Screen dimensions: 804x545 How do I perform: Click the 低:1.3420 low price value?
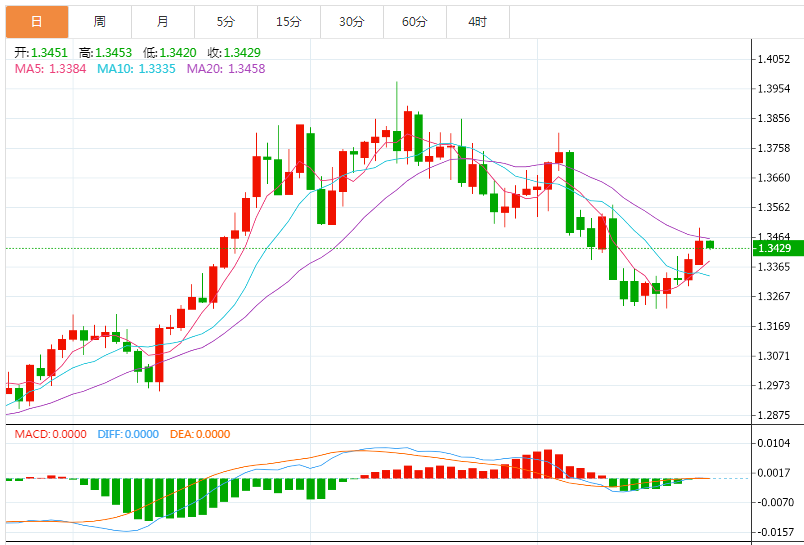[170, 53]
